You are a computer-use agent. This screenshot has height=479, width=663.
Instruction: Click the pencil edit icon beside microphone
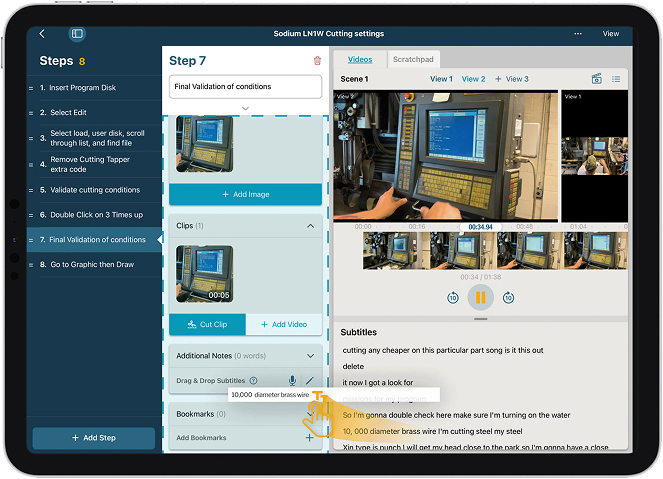[309, 381]
